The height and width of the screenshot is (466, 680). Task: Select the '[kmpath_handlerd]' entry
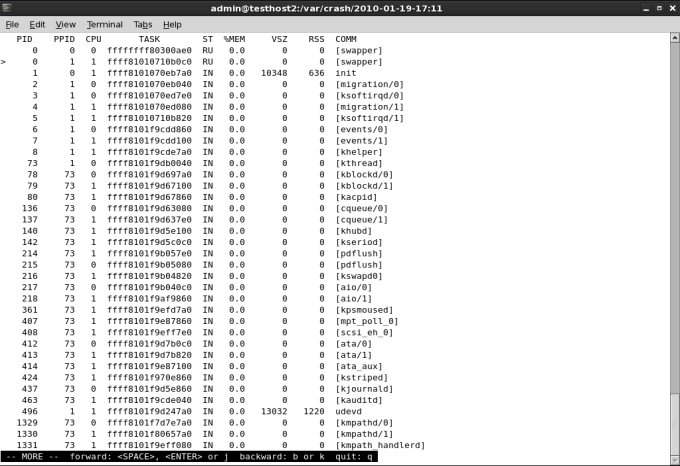tap(380, 445)
